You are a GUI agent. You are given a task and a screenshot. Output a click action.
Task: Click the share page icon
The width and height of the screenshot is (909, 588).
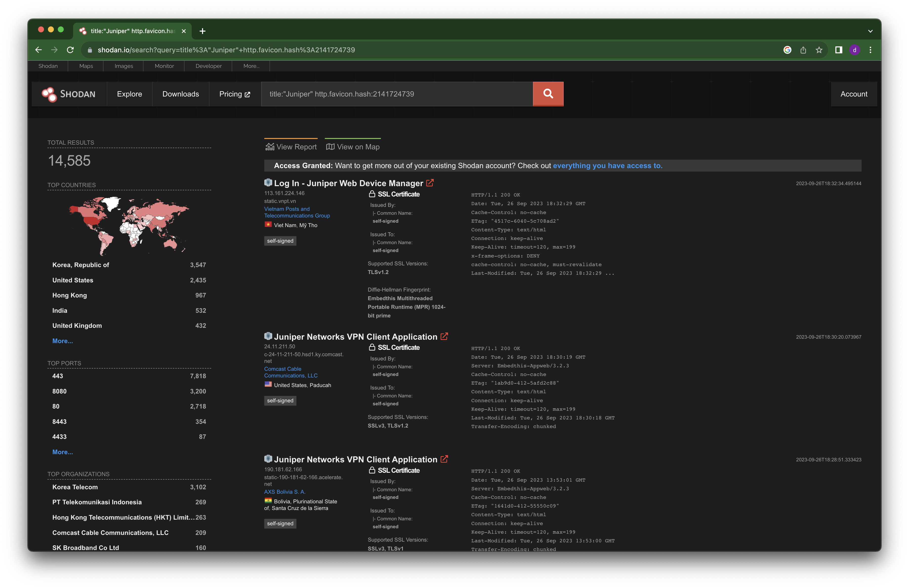click(803, 50)
